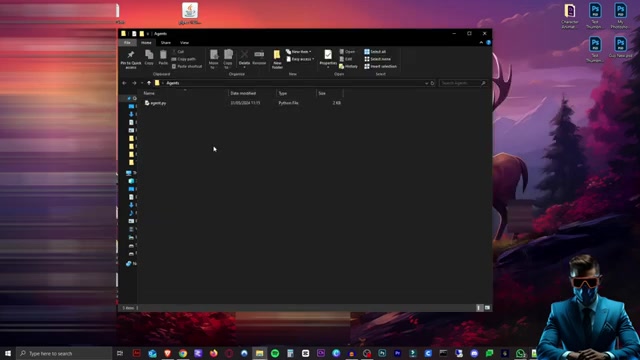Select the agent.py file
The width and height of the screenshot is (640, 360).
point(156,103)
